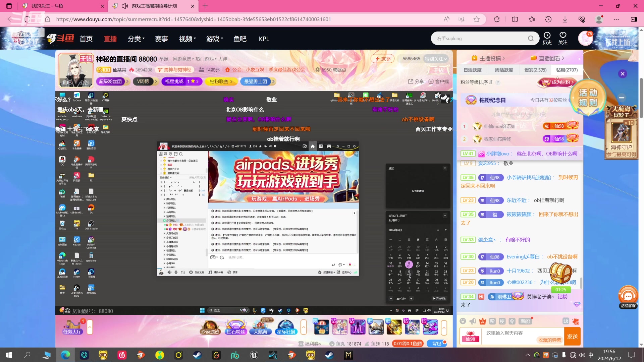The image size is (644, 362).
Task: Open 历史 viewing history beside search bar
Action: (x=547, y=38)
